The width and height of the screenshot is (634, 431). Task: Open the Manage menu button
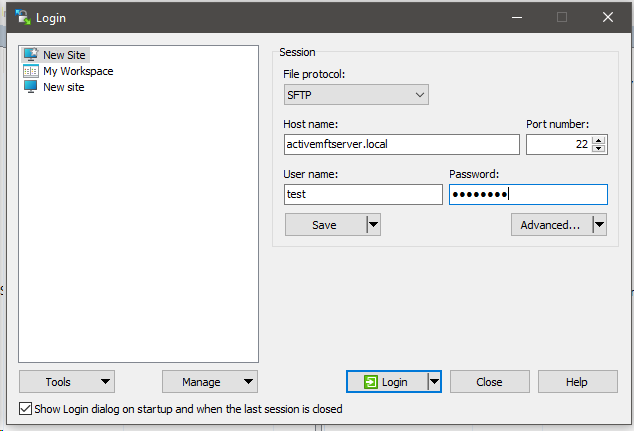(209, 382)
